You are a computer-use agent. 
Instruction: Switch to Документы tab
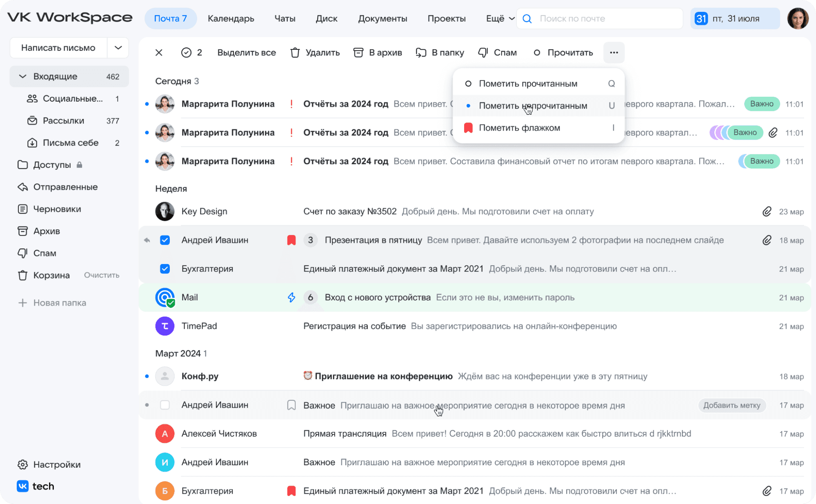coord(382,19)
